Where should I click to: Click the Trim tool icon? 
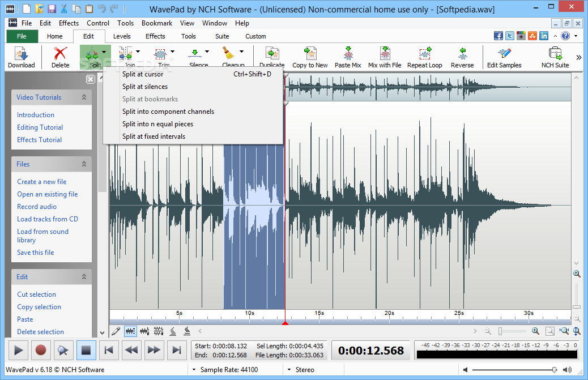point(160,54)
